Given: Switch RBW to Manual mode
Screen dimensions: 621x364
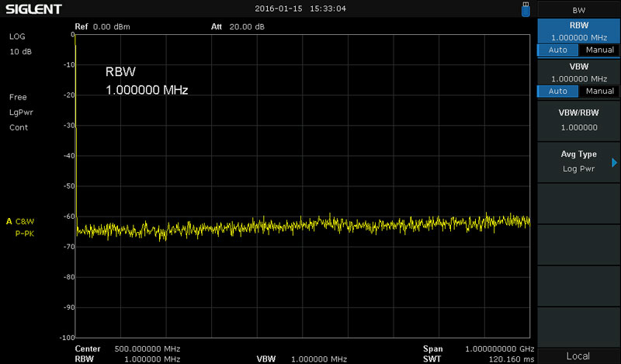Looking at the screenshot, I should point(599,50).
